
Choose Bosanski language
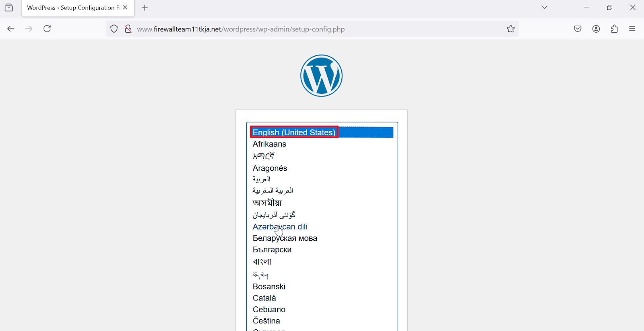tap(322, 287)
